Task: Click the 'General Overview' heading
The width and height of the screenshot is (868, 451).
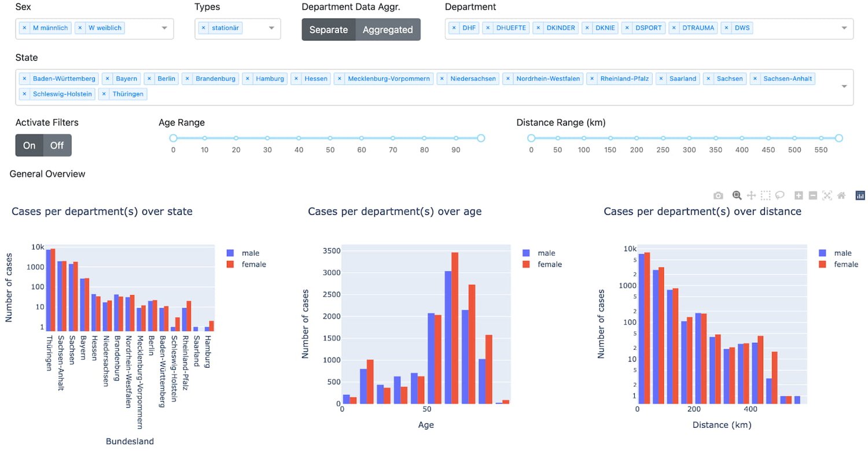Action: pyautogui.click(x=47, y=174)
